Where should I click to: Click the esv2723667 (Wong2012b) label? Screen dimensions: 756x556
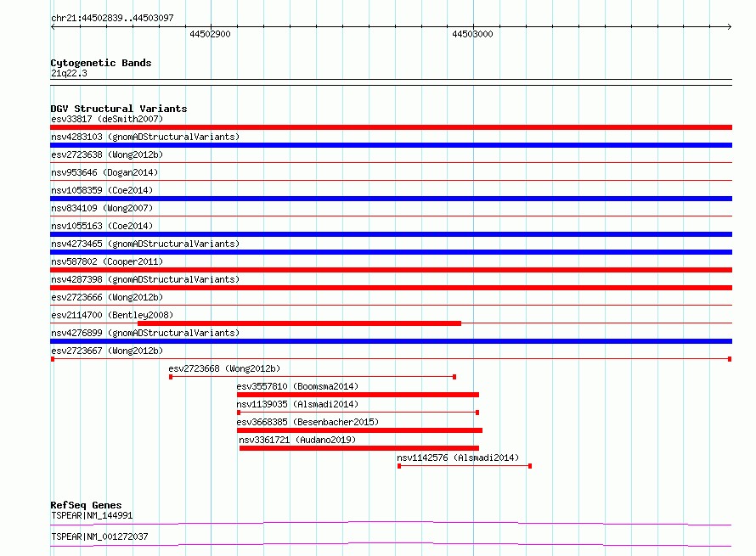coord(107,351)
